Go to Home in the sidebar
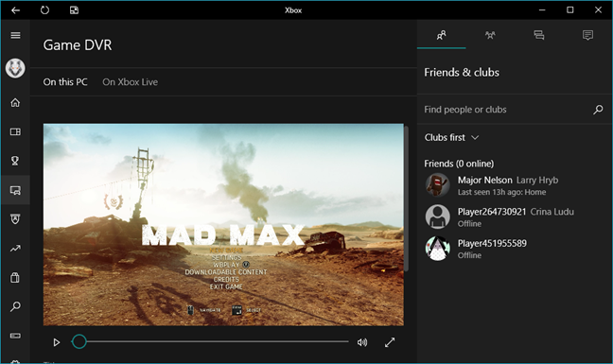613x364 pixels. pos(15,103)
